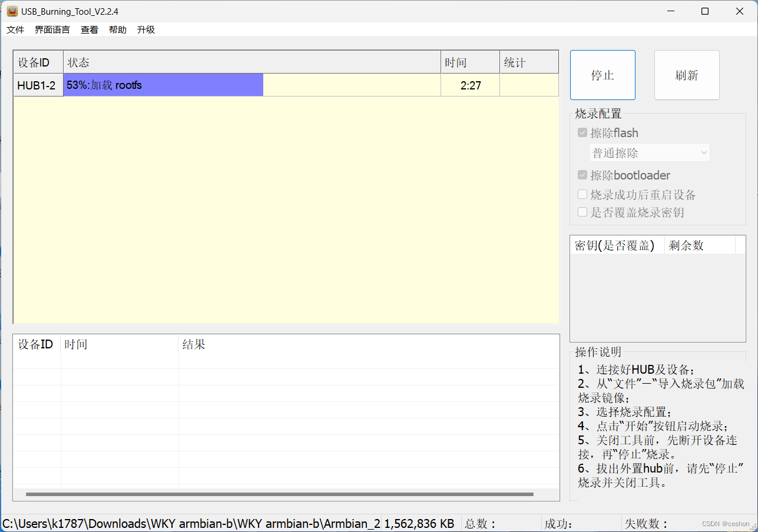Click the 状态 column header

77,62
